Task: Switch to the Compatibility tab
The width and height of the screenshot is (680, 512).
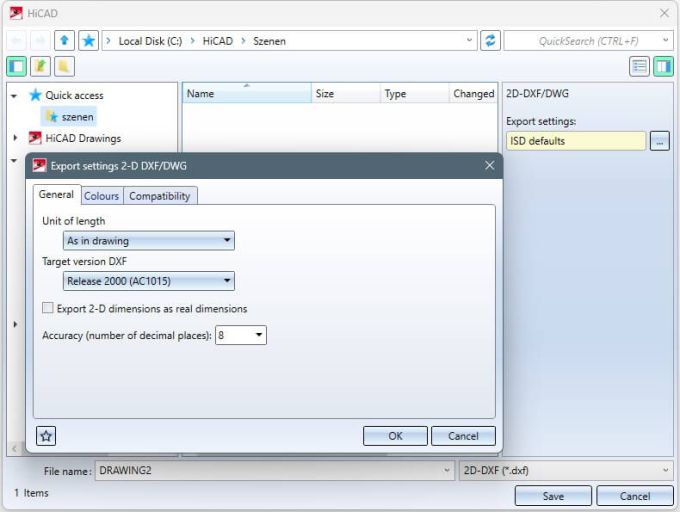Action: tap(160, 196)
